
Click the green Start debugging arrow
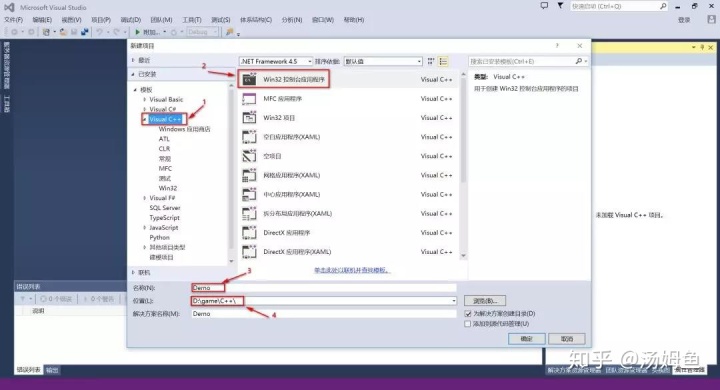(x=137, y=32)
